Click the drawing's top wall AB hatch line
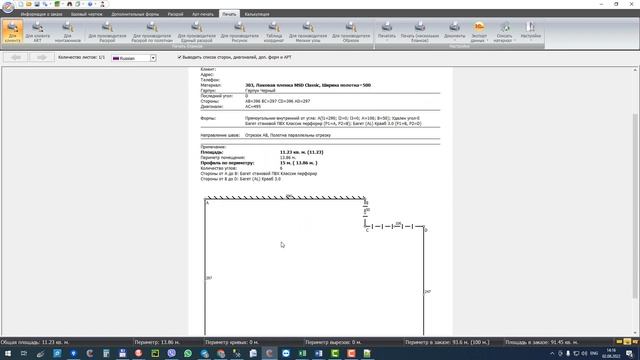Viewport: 640px width, 360px height. tap(285, 198)
